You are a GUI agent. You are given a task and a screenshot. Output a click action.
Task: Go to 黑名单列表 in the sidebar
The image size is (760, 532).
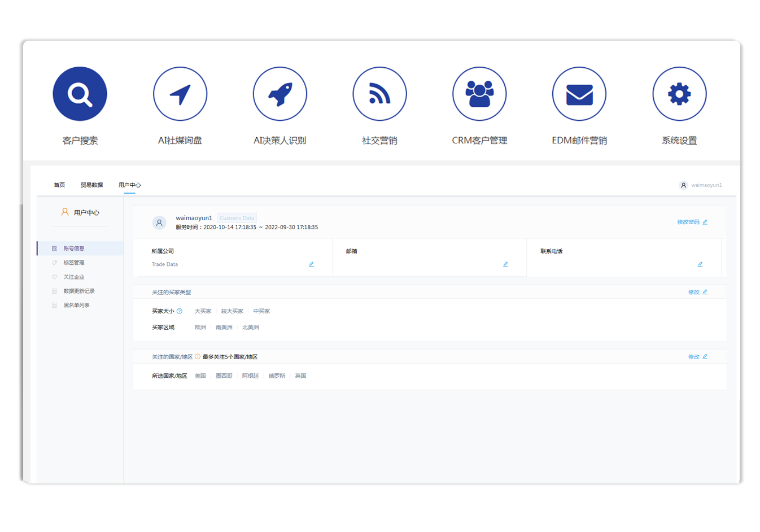coord(76,306)
